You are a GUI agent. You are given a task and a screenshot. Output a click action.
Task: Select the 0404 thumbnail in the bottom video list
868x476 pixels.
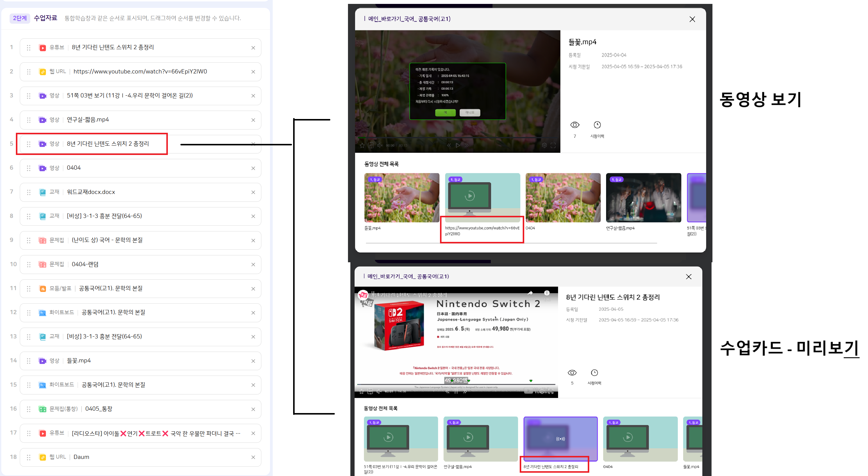640,439
